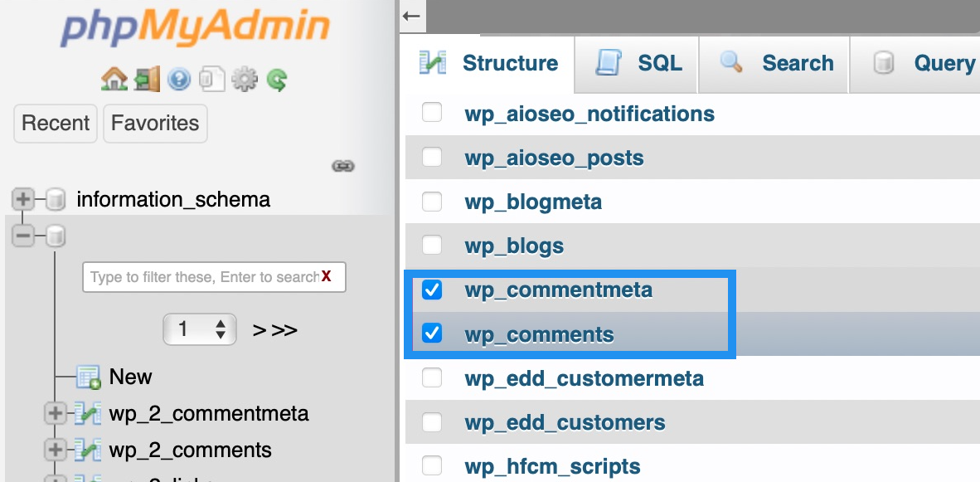Viewport: 980px width, 482px height.
Task: Tick the wp_aioseo_posts checkbox
Action: pyautogui.click(x=432, y=157)
